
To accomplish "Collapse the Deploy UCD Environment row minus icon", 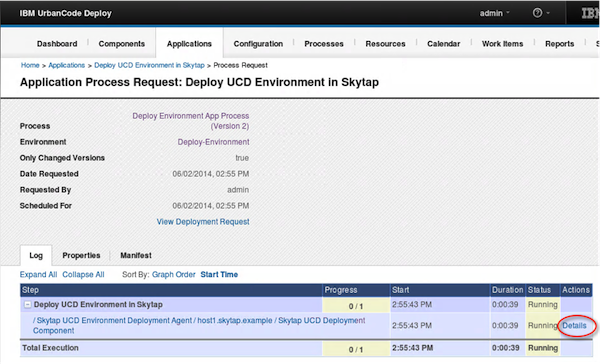I will (x=28, y=305).
